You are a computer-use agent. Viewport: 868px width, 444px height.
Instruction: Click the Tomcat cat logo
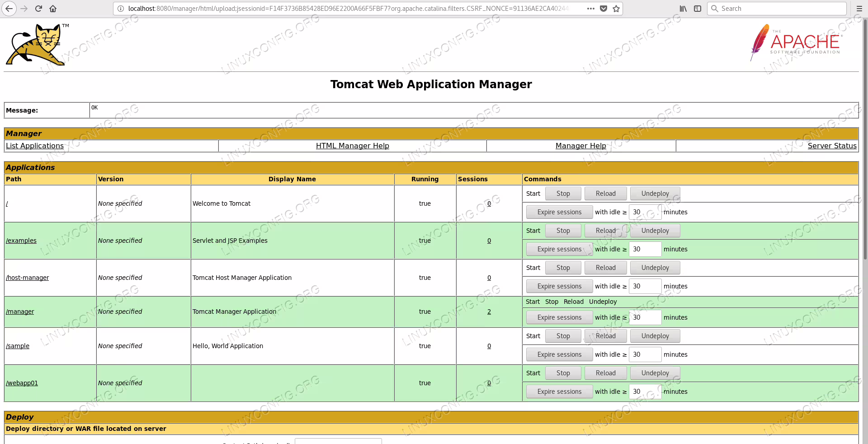(37, 44)
